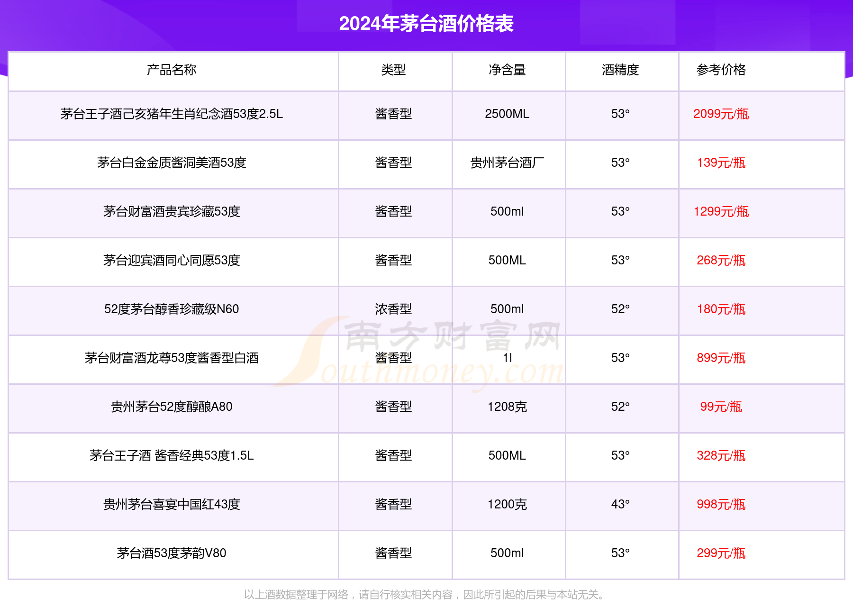853x616 pixels.
Task: Click the 类型 column header
Action: pyautogui.click(x=393, y=70)
